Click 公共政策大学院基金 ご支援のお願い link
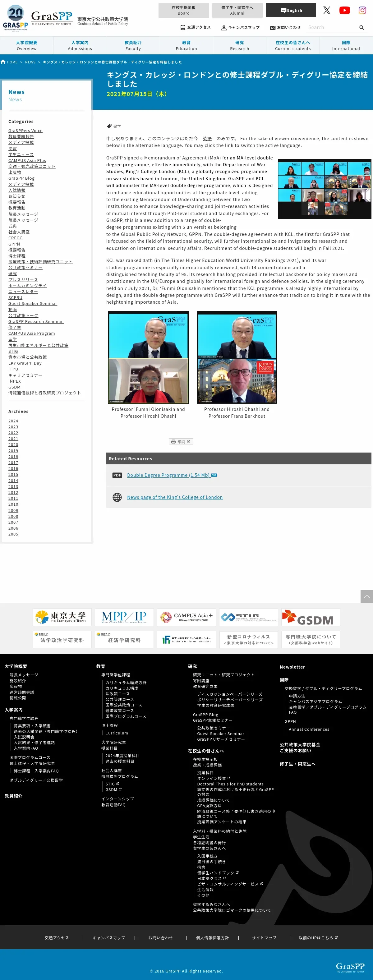The width and height of the screenshot is (373, 980). tap(300, 748)
